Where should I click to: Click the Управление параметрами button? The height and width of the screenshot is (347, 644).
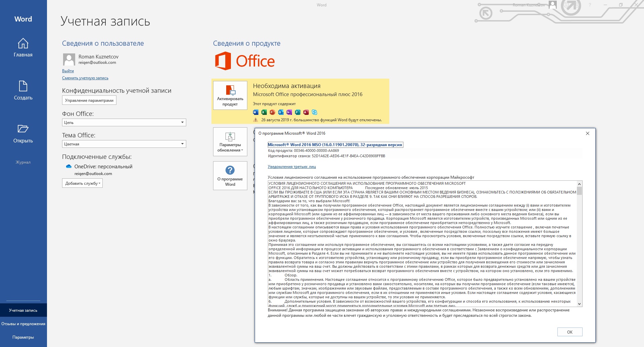coord(89,100)
